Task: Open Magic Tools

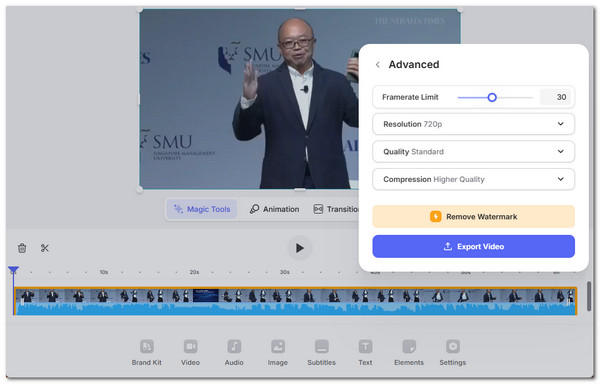Action: click(202, 209)
